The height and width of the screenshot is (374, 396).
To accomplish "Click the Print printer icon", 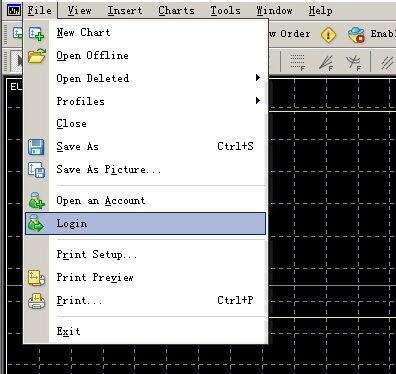I will pyautogui.click(x=36, y=301).
